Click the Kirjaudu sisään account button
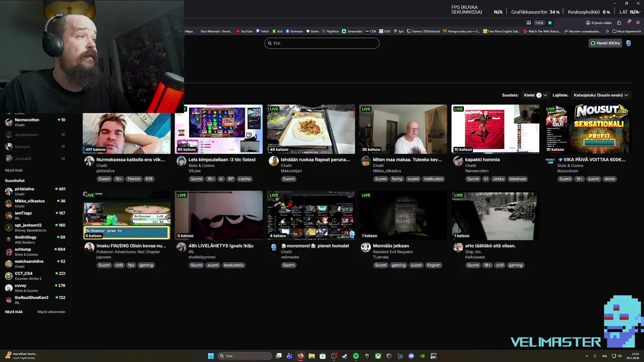 599,23
